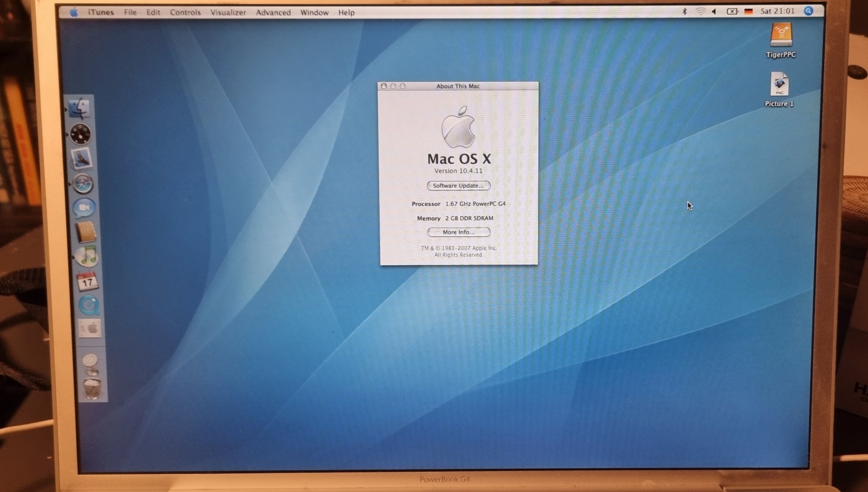Open Finder from the dock
The height and width of the screenshot is (492, 868).
click(79, 109)
